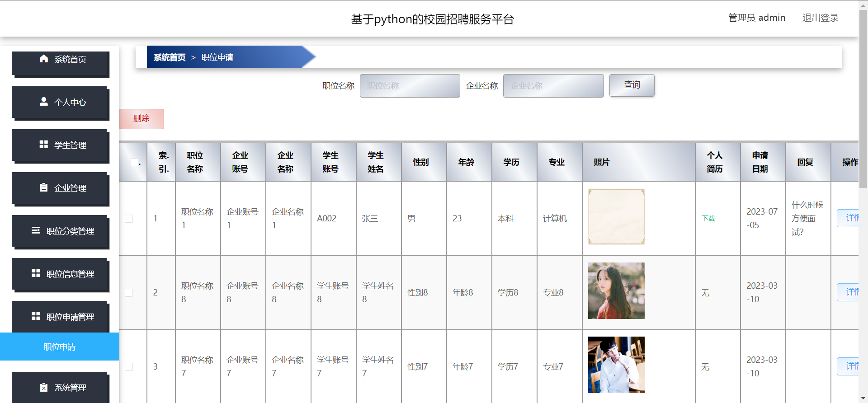The height and width of the screenshot is (403, 868).
Task: Tick the checkbox for row 3
Action: pos(129,367)
